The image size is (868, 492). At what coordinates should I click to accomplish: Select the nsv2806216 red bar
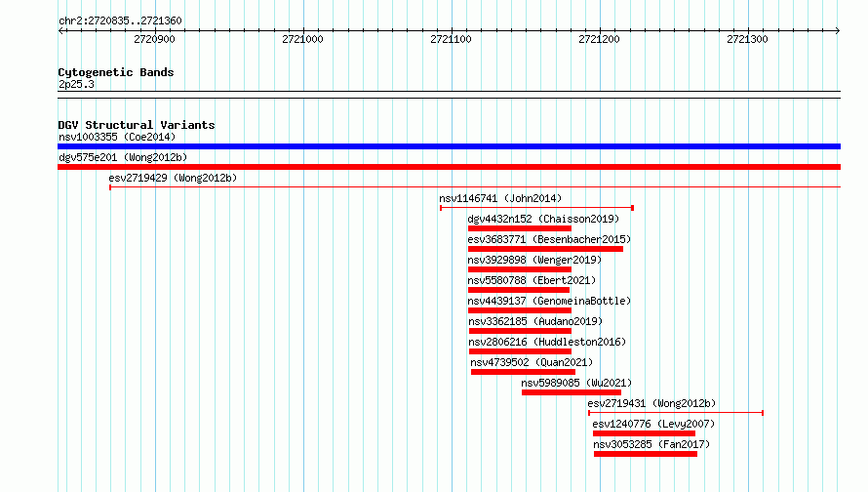point(520,351)
